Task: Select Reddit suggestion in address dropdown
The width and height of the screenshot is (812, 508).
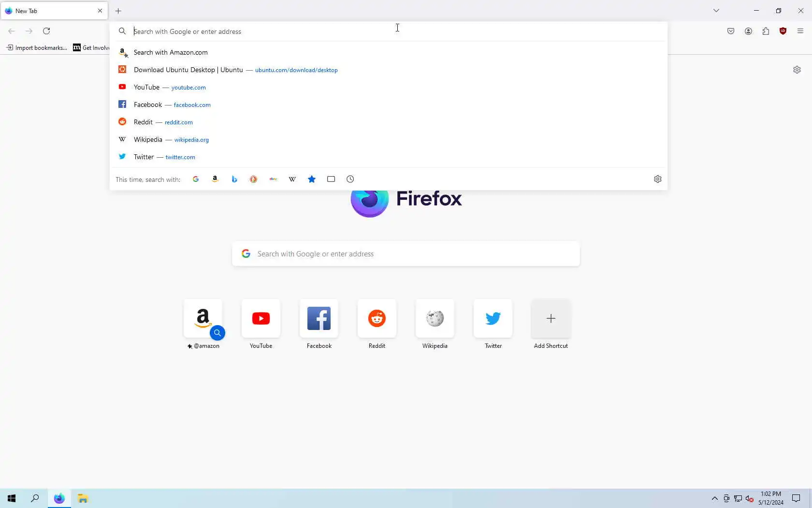Action: pyautogui.click(x=389, y=122)
